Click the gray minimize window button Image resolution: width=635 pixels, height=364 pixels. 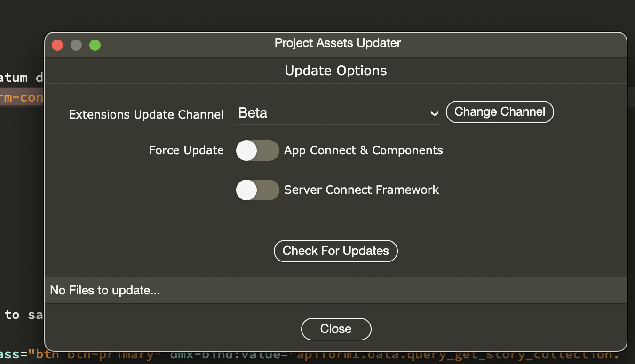tap(76, 45)
